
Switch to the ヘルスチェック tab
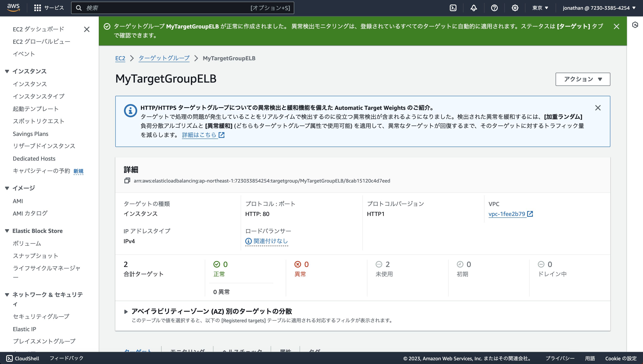tap(242, 351)
